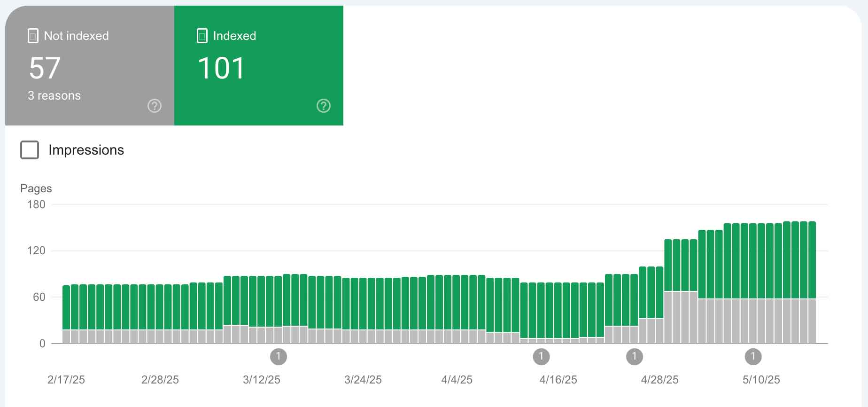Image resolution: width=868 pixels, height=407 pixels.
Task: Click the 3/12/25 date label
Action: (262, 380)
